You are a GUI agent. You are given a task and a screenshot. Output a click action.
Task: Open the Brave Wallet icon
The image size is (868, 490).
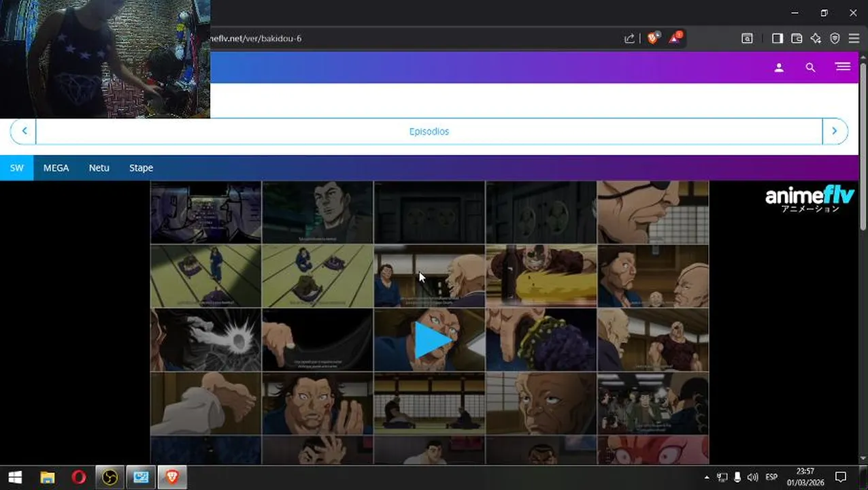point(797,39)
